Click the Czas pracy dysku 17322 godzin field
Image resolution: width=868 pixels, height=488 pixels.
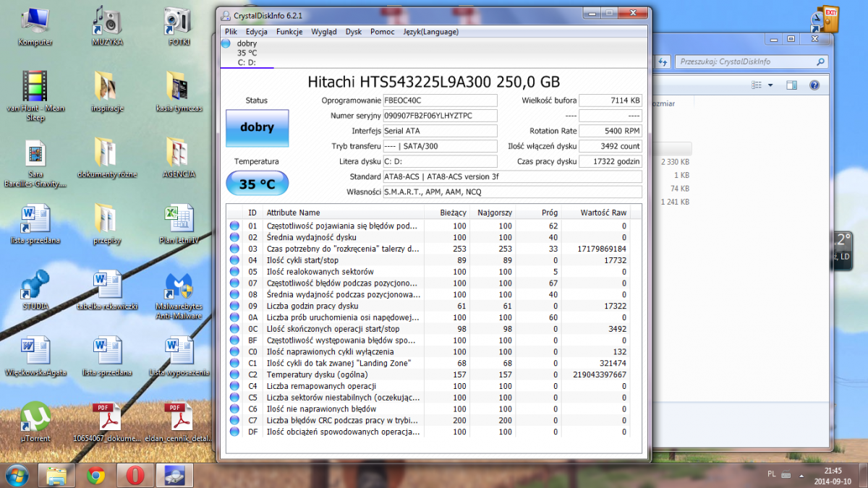[x=610, y=161]
